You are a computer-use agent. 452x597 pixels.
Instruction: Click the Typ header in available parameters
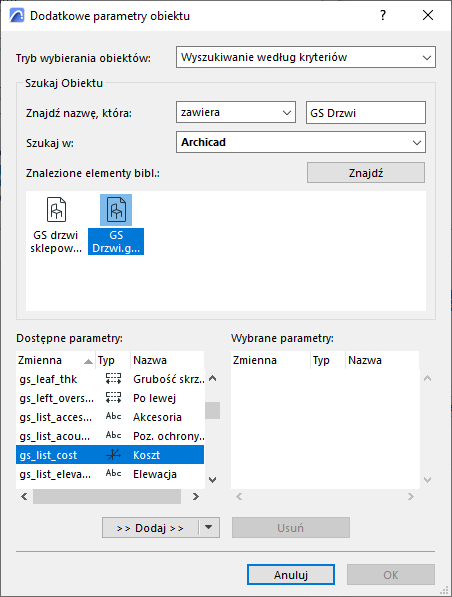tap(113, 360)
